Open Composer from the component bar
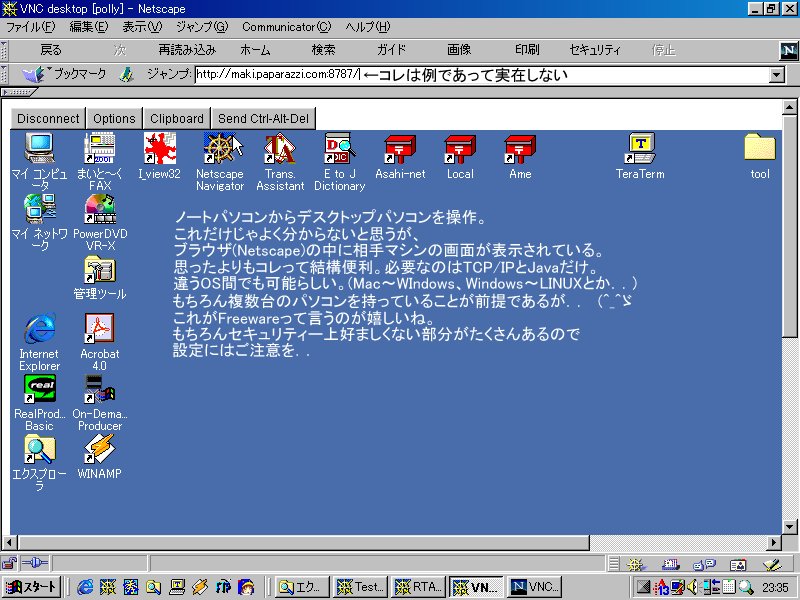This screenshot has height=600, width=800. coord(772,564)
